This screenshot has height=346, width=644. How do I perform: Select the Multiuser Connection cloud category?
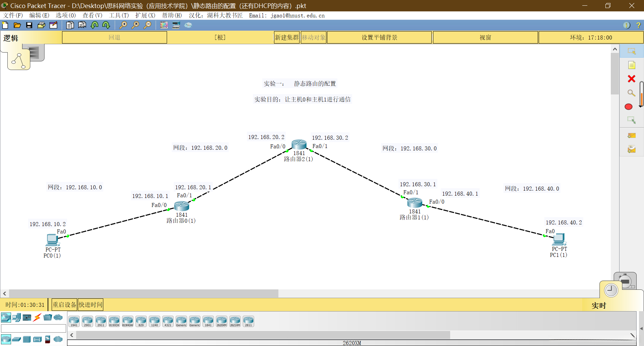point(58,317)
